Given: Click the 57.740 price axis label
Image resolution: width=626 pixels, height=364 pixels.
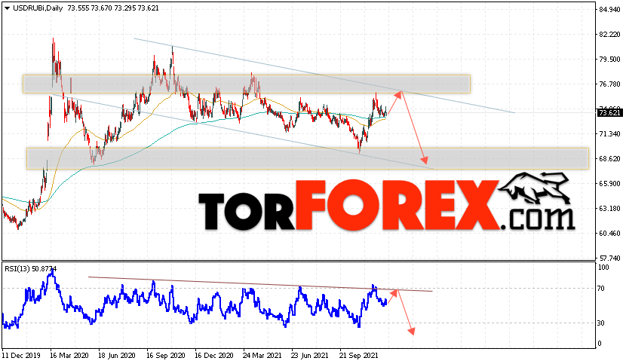Looking at the screenshot, I should pyautogui.click(x=609, y=258).
